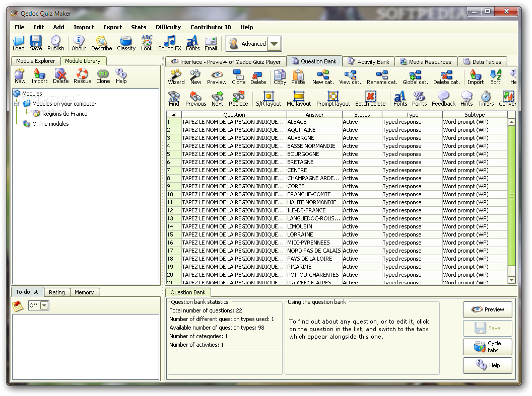532x396 pixels.
Task: Click Preview eye icon in question toolbar
Action: (x=217, y=77)
